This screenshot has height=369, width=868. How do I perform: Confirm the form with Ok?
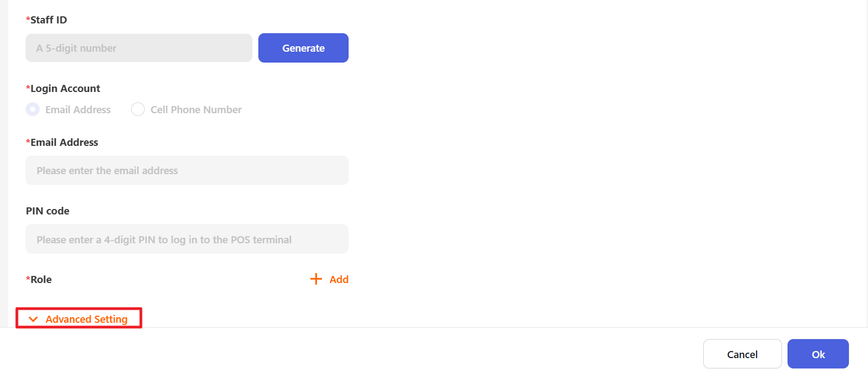click(x=818, y=354)
